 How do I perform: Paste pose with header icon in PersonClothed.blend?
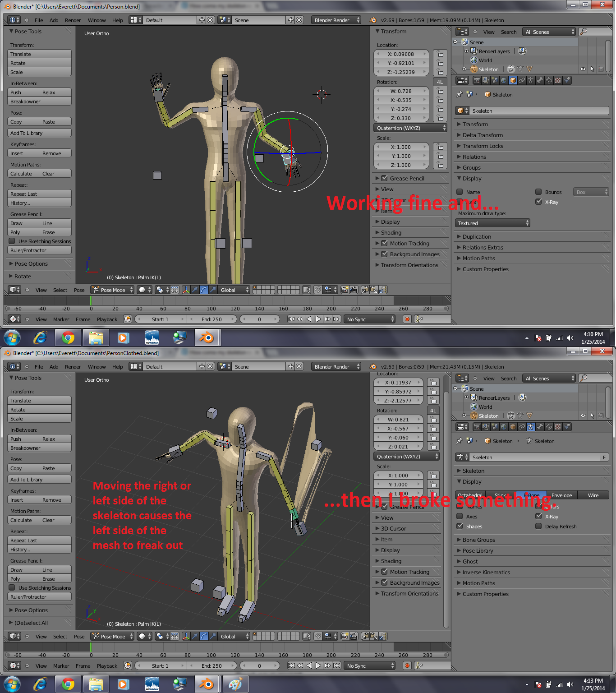(374, 636)
